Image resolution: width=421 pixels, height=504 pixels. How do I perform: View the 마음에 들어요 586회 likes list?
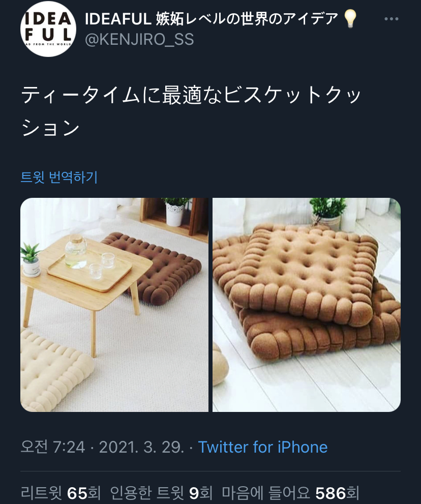(290, 493)
